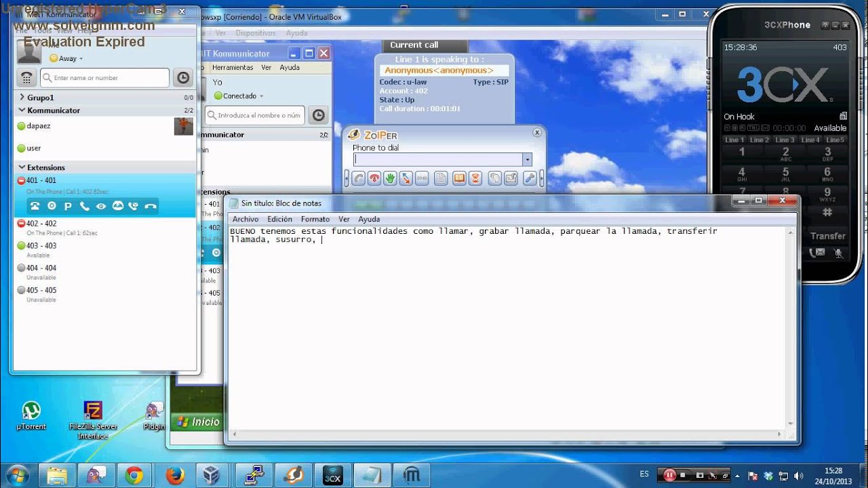Viewport: 868px width, 488px height.
Task: Close the Zoiper panel with the X
Action: [537, 133]
